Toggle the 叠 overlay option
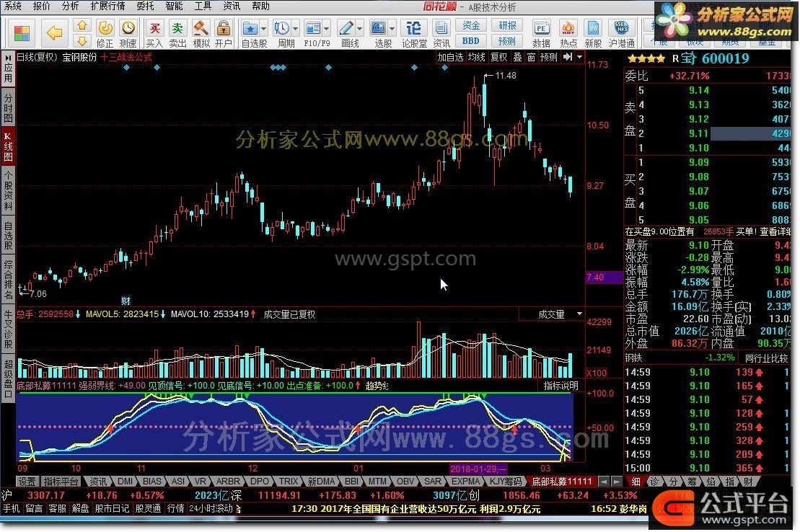This screenshot has height=532, width=800. (517, 57)
